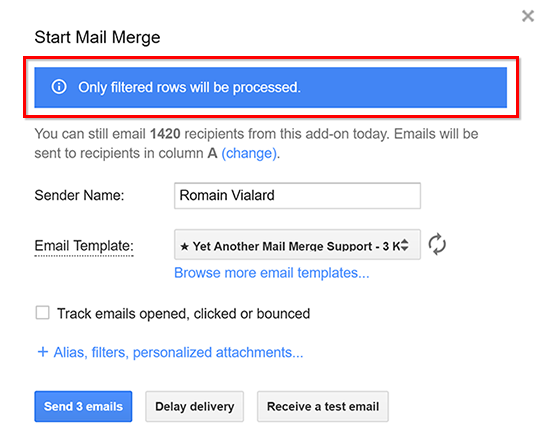Click the Only filtered rows banner
550x442 pixels.
click(270, 87)
